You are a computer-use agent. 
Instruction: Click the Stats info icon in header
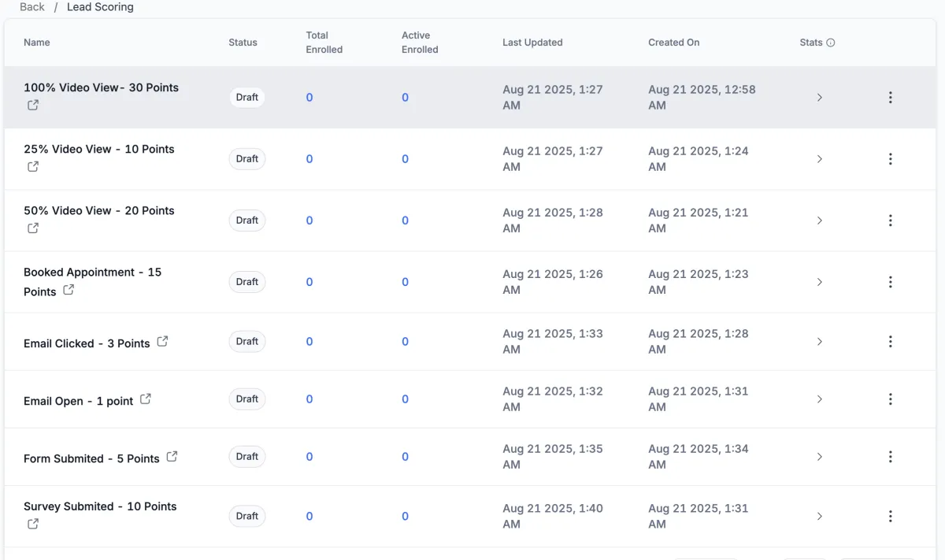(830, 43)
